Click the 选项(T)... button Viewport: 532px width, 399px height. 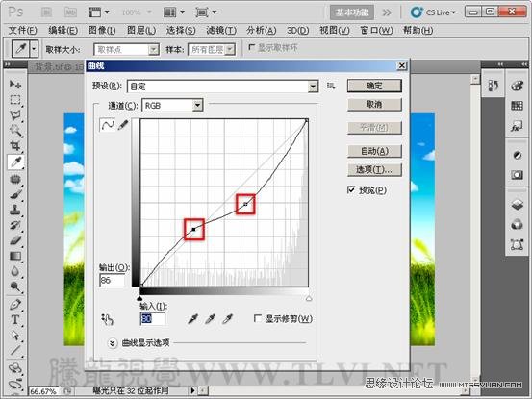point(374,169)
